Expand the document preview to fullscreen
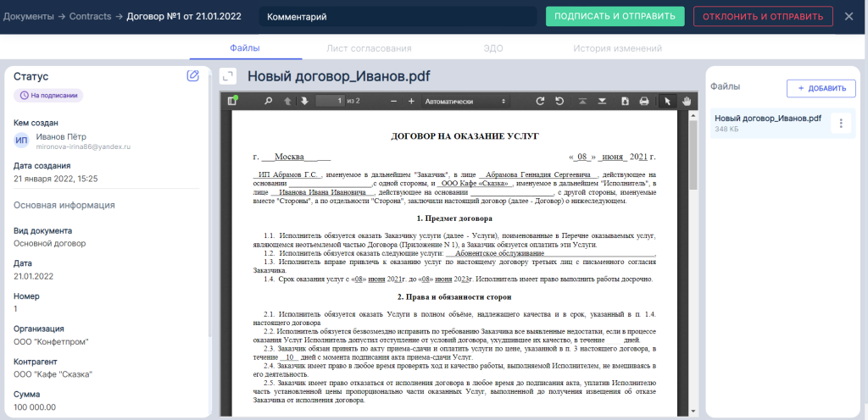 click(x=227, y=76)
